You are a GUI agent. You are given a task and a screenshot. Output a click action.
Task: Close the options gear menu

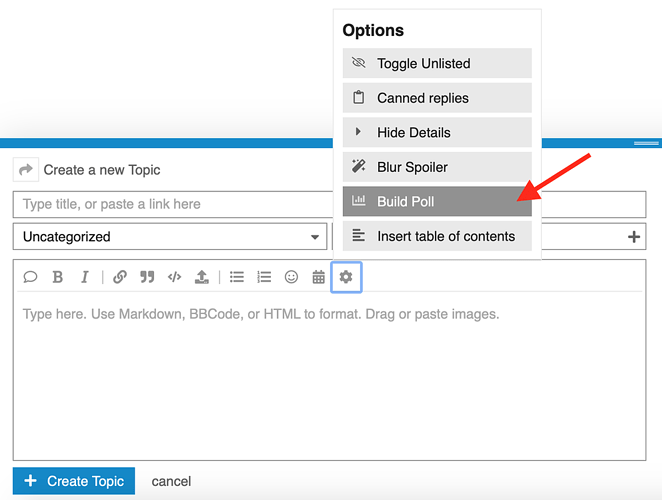[346, 277]
